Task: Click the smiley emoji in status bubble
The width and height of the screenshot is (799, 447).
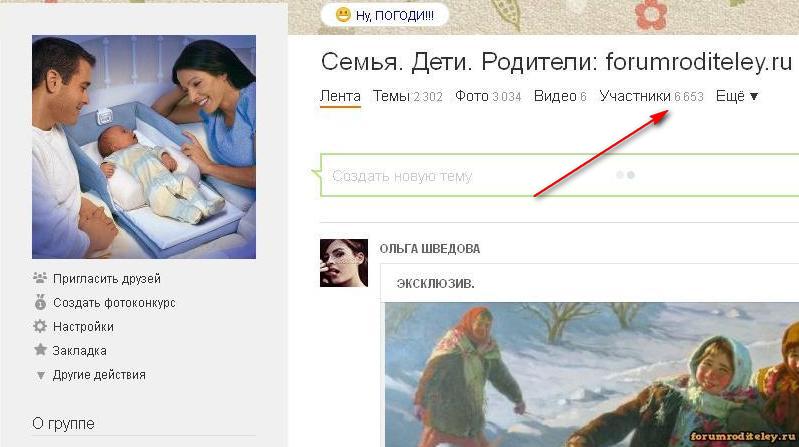Action: point(343,15)
